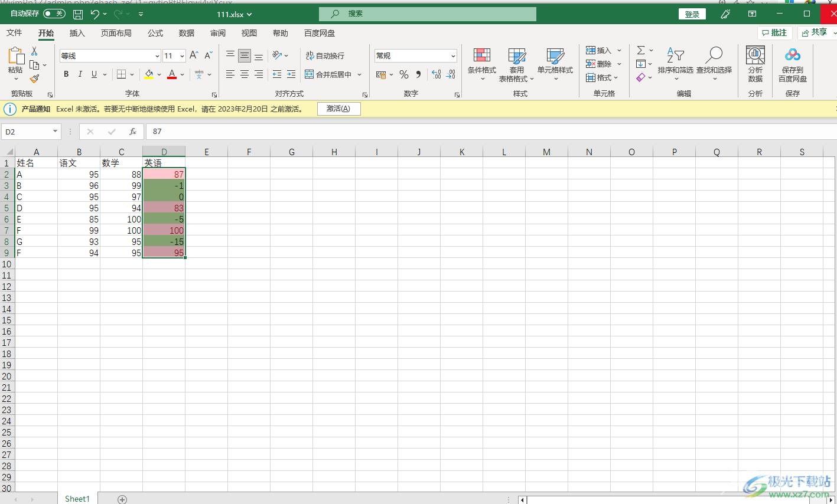Toggle Bold formatting
837x504 pixels.
pyautogui.click(x=66, y=74)
